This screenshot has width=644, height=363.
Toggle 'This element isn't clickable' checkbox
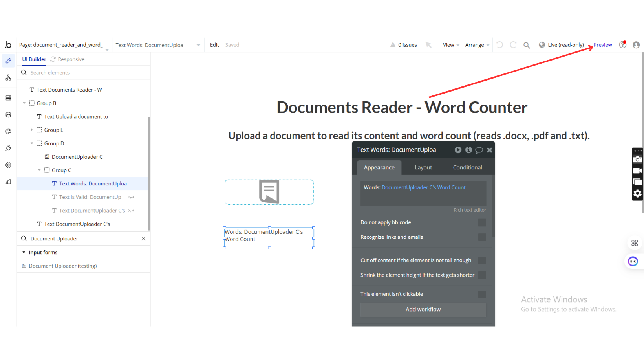point(482,294)
